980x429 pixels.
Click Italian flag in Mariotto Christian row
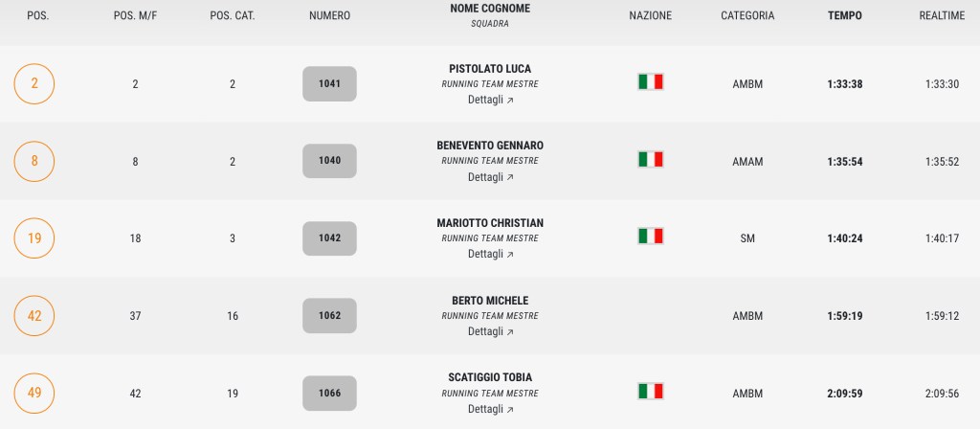(x=651, y=236)
